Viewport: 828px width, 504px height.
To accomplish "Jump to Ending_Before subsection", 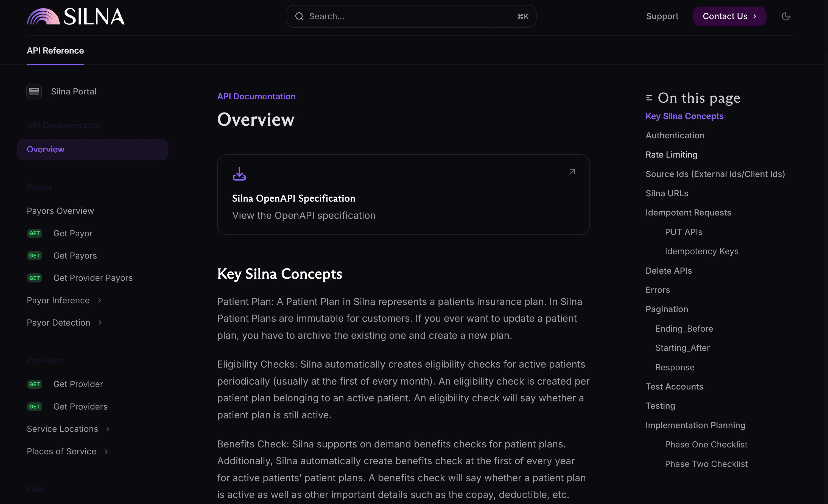I will pyautogui.click(x=684, y=329).
